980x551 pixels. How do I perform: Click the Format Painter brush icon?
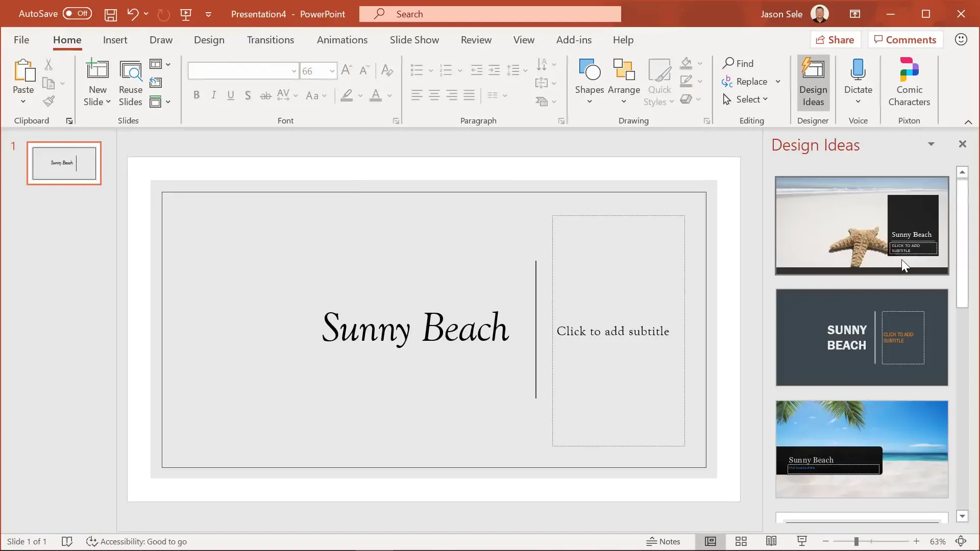tap(48, 102)
